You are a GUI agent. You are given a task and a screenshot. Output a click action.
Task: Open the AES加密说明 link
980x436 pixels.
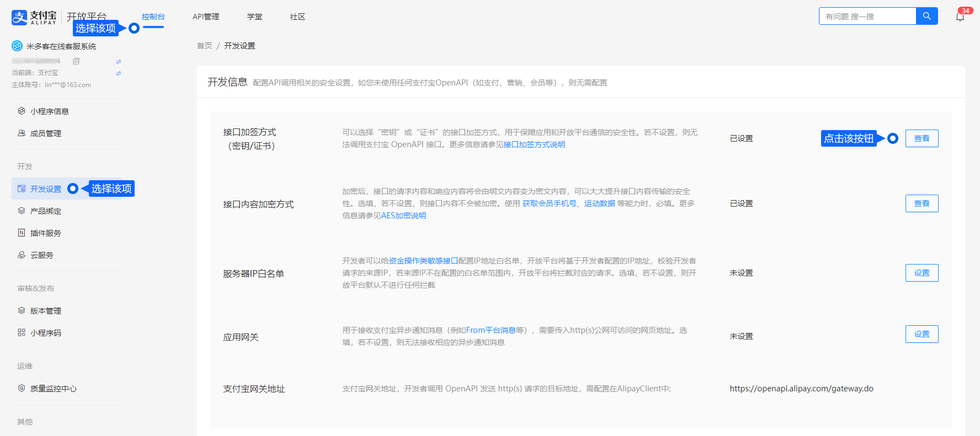pyautogui.click(x=403, y=216)
